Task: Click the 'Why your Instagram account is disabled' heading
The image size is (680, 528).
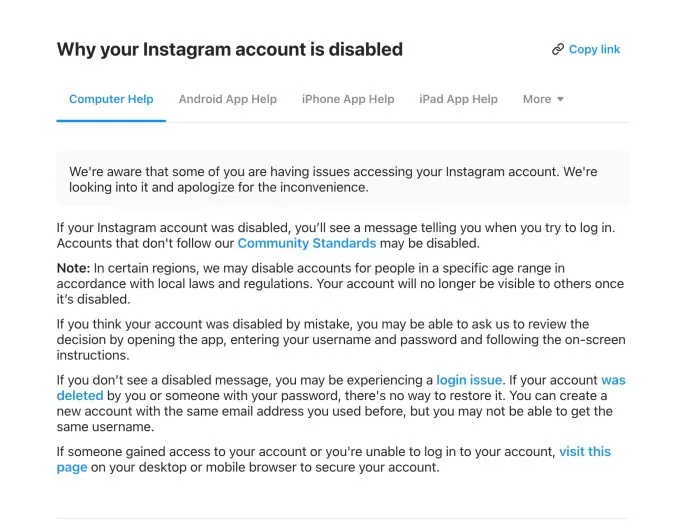Action: [x=230, y=49]
